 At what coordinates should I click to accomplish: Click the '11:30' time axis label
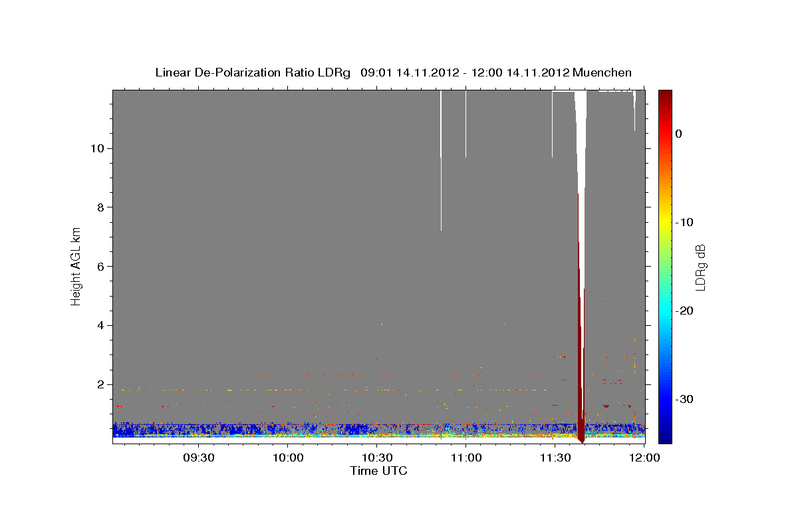pyautogui.click(x=555, y=458)
